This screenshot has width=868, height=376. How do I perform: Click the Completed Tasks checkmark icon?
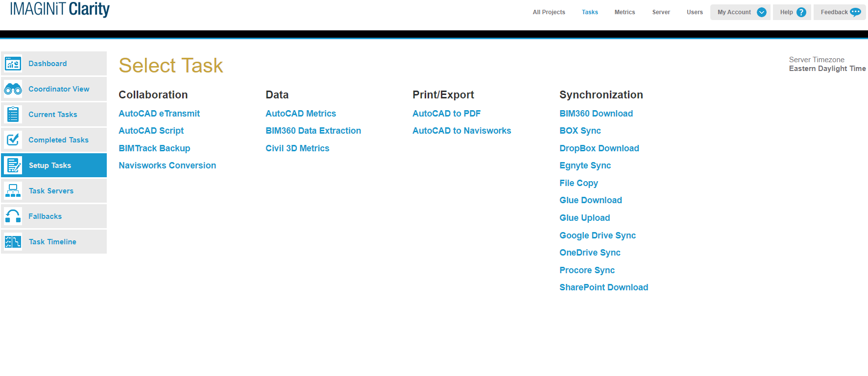(13, 140)
